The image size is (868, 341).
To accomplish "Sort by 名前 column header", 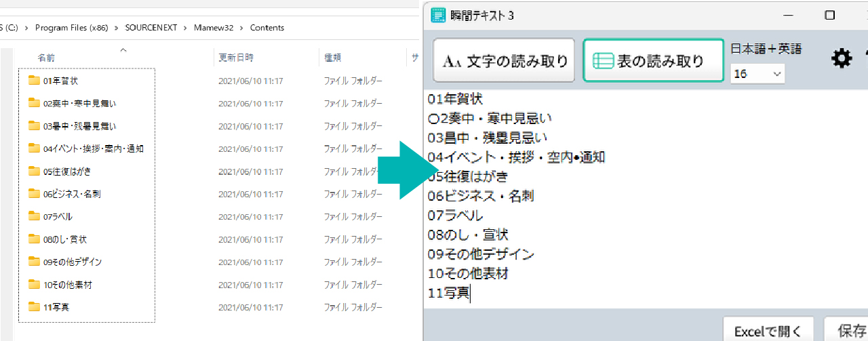I will [x=46, y=58].
